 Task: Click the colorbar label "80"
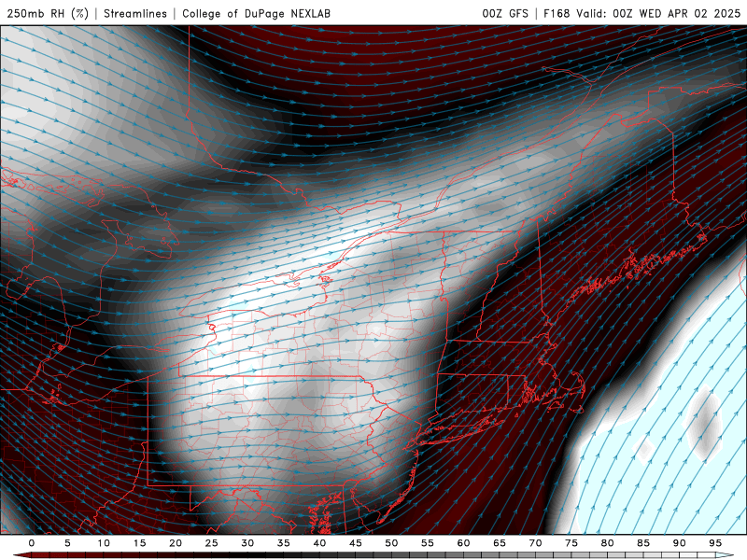(x=607, y=543)
